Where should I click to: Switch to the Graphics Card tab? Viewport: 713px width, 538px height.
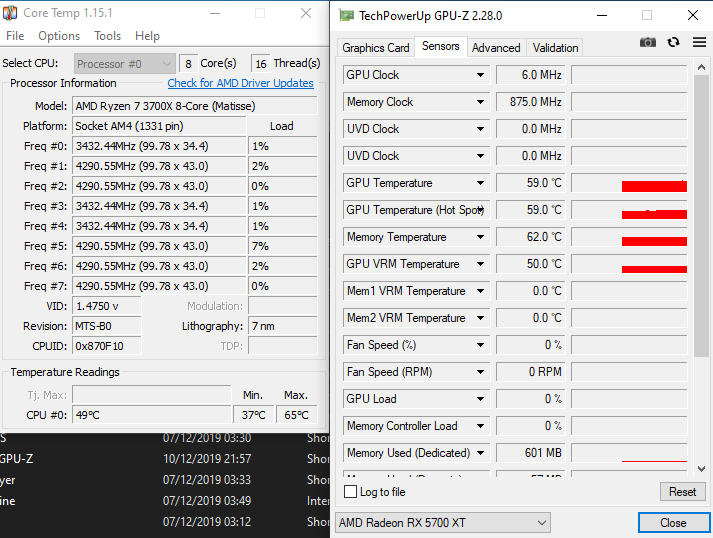pyautogui.click(x=376, y=48)
